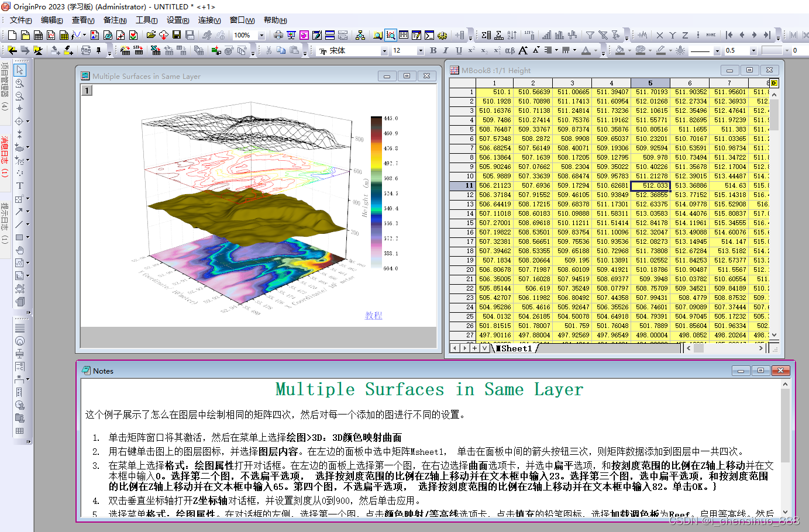Click the 教程 tutorial link in graph
Screen dimensions: 809x532
[373, 316]
